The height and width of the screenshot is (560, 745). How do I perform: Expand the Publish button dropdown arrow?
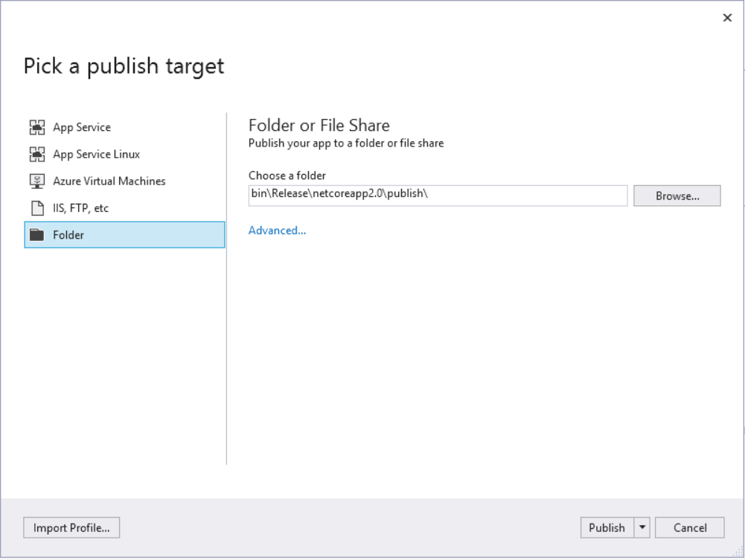point(642,528)
